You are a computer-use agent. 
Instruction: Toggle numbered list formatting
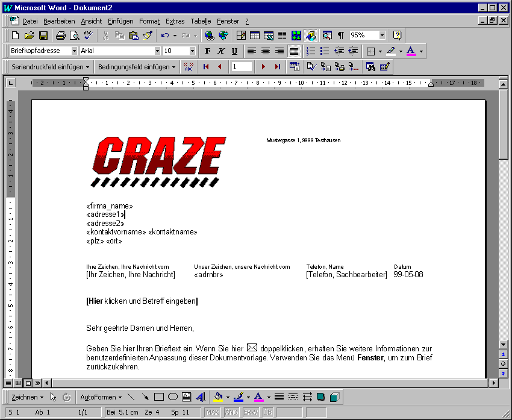tap(311, 51)
